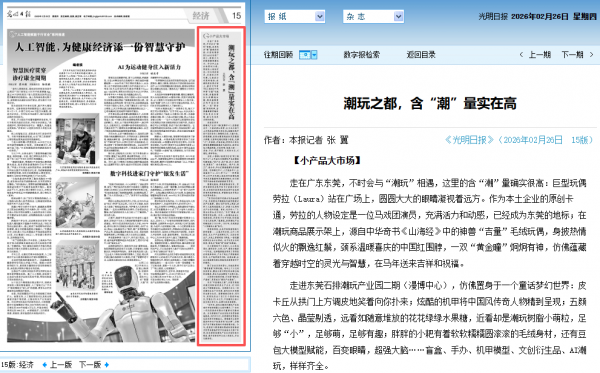Open the 报纸 dropdown list
Image resolution: width=600 pixels, height=373 pixels.
(295, 16)
